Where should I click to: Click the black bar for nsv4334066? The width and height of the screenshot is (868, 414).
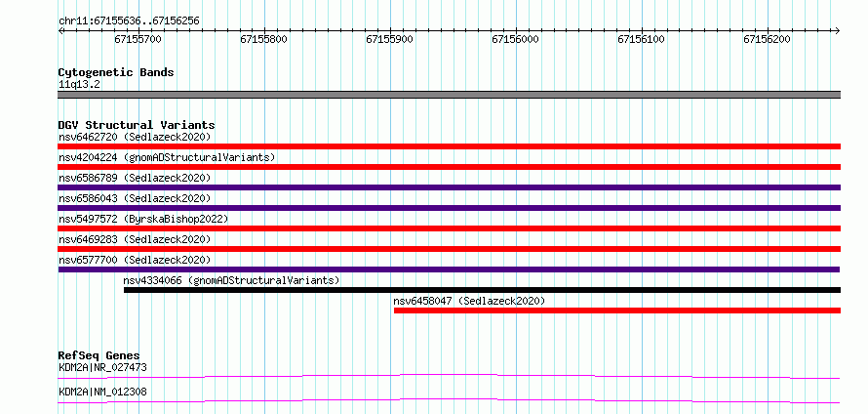pos(482,290)
